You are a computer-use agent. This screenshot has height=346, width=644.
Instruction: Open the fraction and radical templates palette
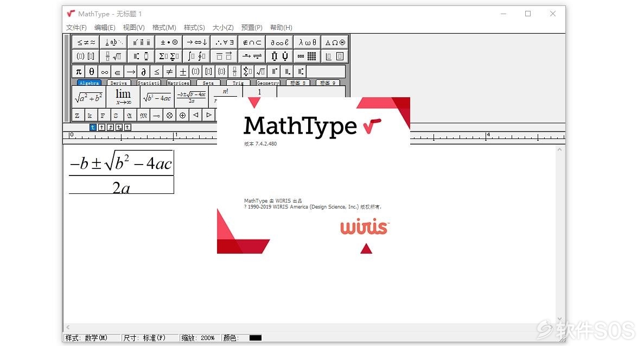coord(113,56)
